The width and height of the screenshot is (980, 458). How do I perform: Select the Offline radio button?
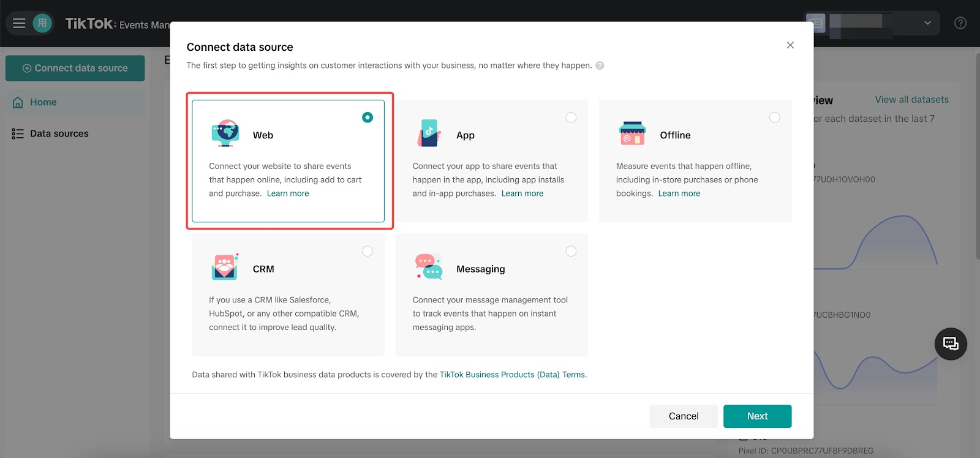coord(775,117)
